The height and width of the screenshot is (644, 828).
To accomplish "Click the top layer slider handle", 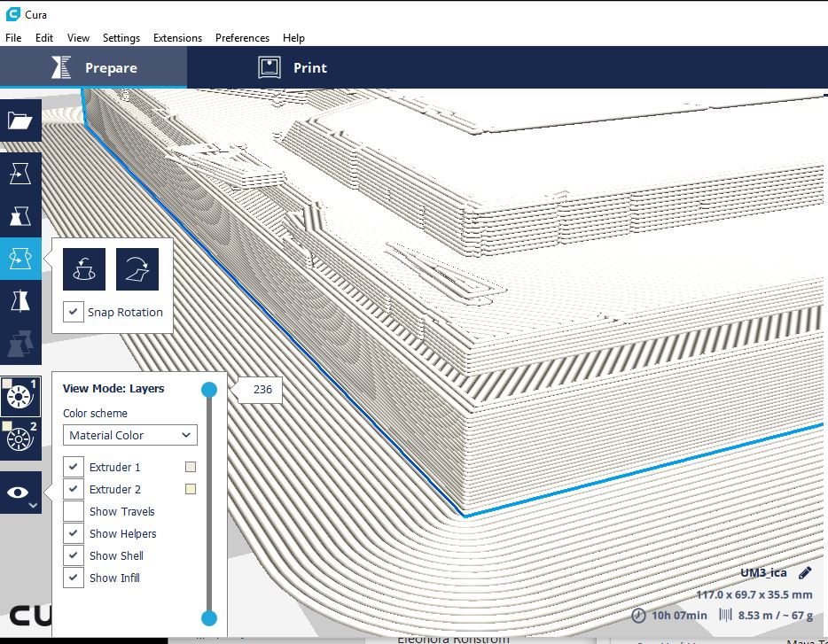I will (209, 390).
